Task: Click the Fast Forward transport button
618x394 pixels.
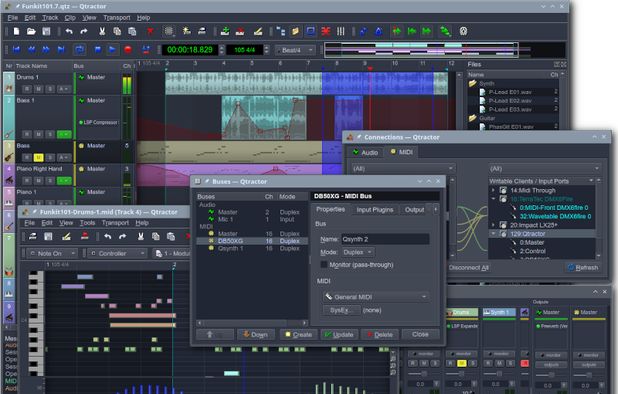Action: pos(46,50)
